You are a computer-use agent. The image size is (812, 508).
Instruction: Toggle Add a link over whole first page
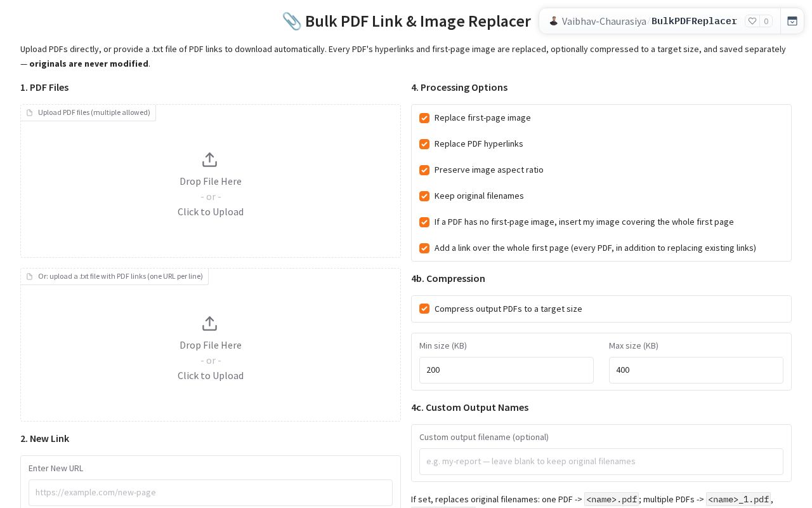coord(424,248)
